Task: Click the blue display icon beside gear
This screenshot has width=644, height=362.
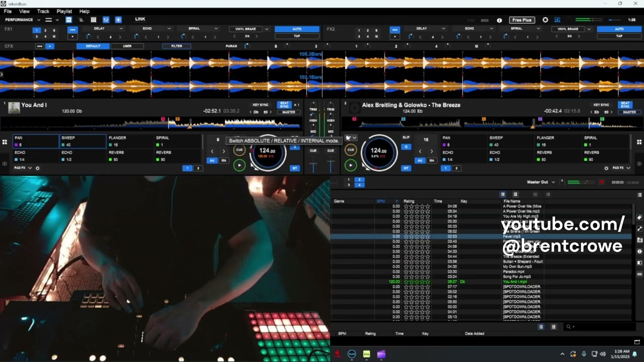Action: point(557,20)
